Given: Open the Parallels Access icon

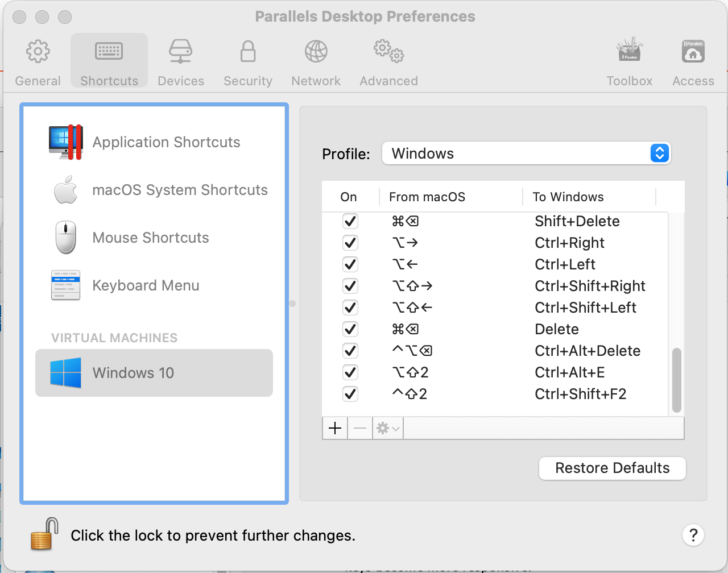Looking at the screenshot, I should coord(693,52).
